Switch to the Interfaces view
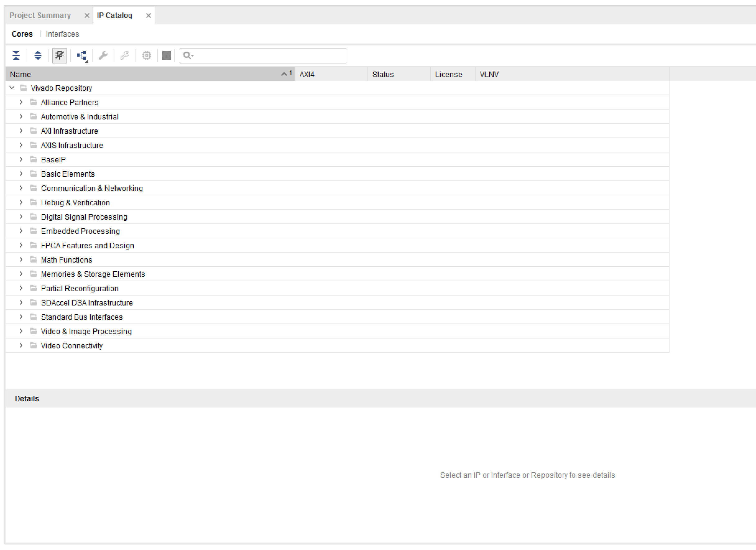Screen dimensions: 756x550 coord(63,34)
